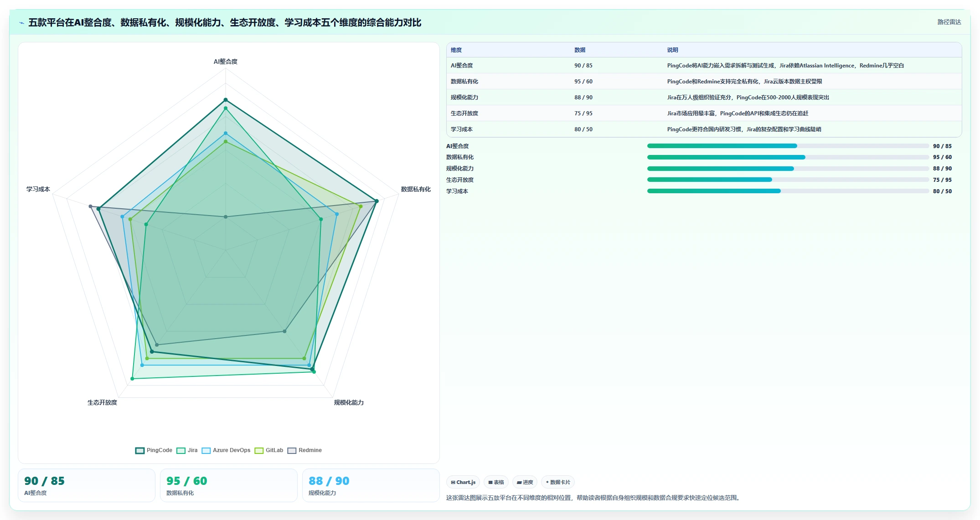
Task: Select the 进度 tag chip
Action: point(525,482)
